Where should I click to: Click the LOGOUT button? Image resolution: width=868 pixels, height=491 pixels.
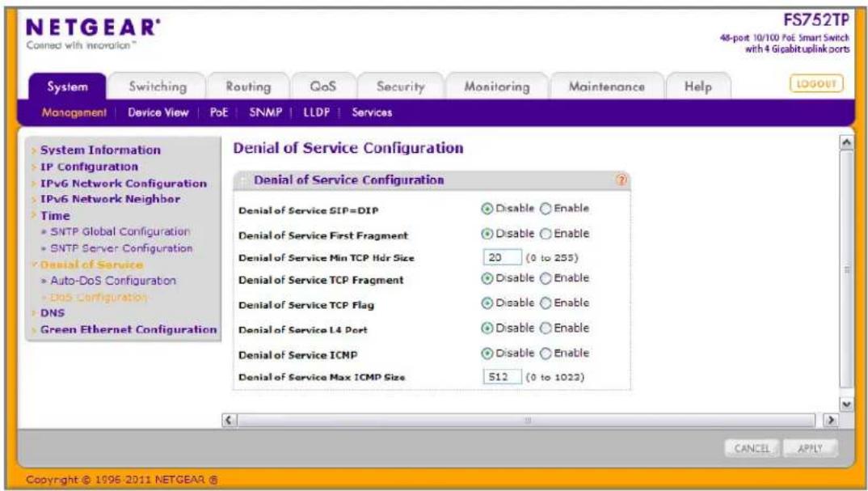[816, 83]
